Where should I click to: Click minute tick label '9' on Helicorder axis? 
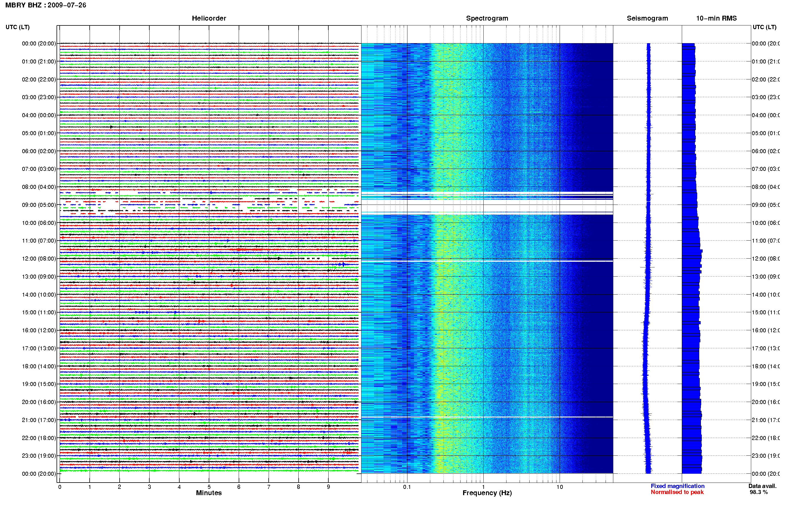click(328, 487)
